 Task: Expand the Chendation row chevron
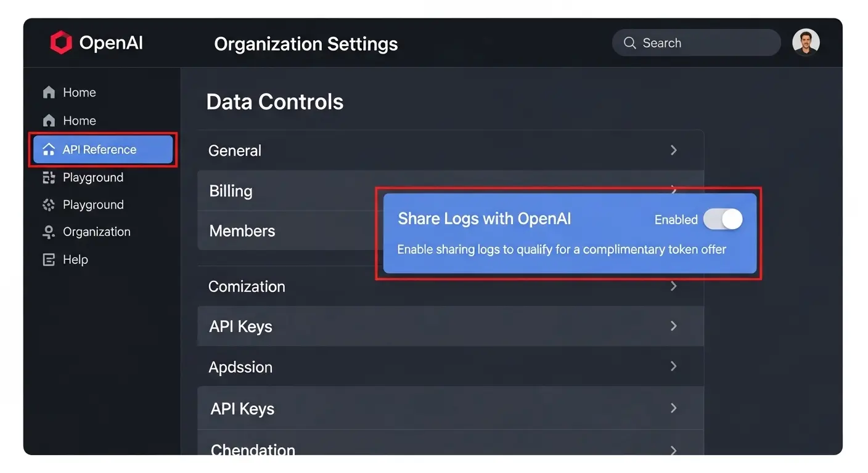pyautogui.click(x=673, y=450)
